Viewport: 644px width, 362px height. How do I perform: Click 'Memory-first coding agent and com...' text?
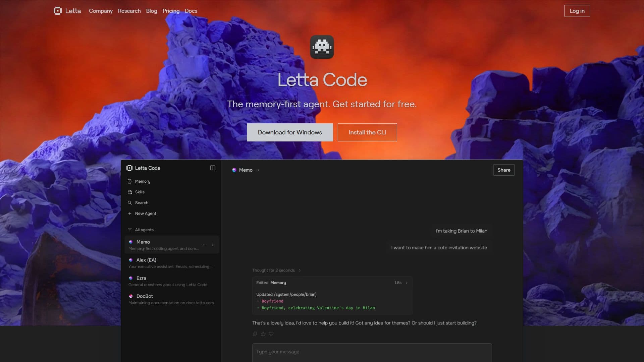(x=163, y=249)
